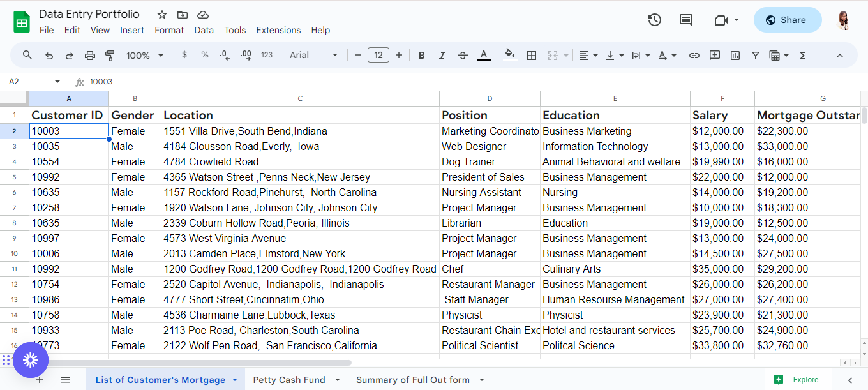Open the fill color picker
Image resolution: width=868 pixels, height=390 pixels.
509,54
